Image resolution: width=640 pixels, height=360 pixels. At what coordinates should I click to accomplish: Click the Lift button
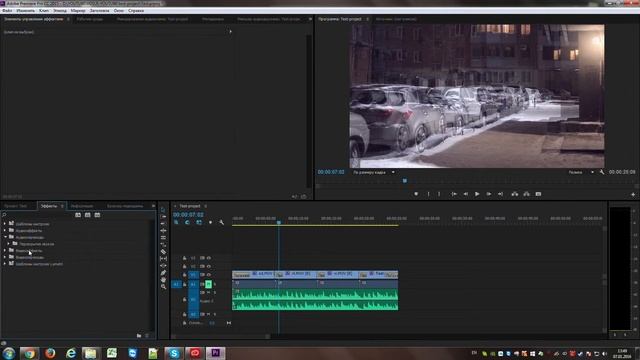point(515,194)
